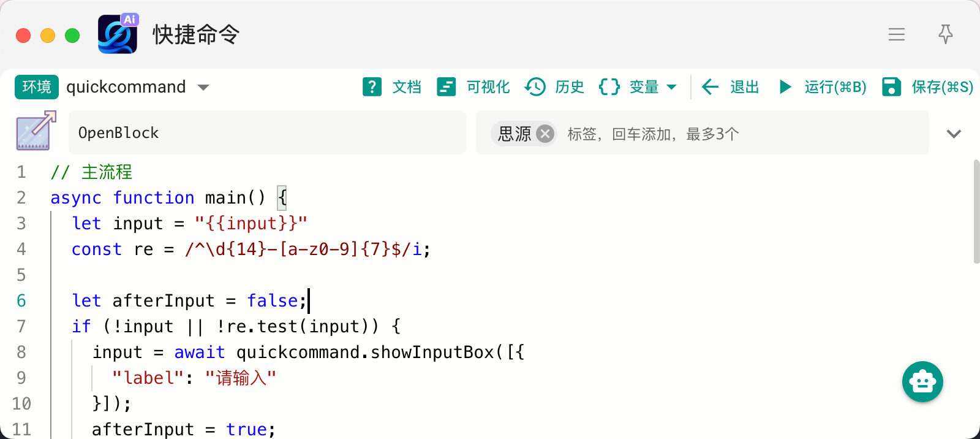Remove the 思源 tag
Viewport: 980px width, 439px height.
[x=545, y=134]
